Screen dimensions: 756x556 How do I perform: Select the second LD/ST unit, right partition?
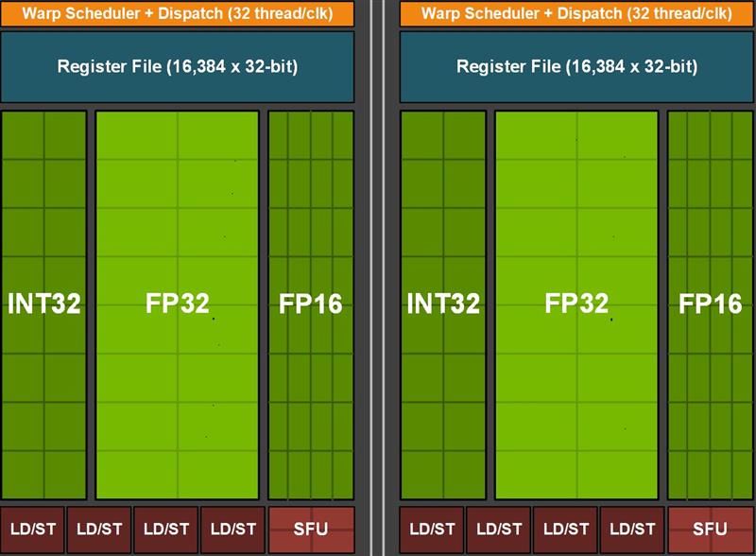499,530
